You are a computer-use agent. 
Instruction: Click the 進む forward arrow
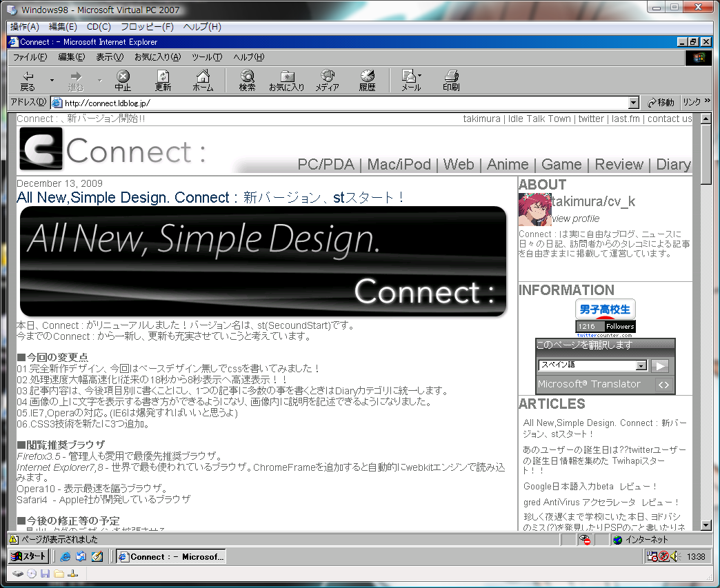(76, 81)
